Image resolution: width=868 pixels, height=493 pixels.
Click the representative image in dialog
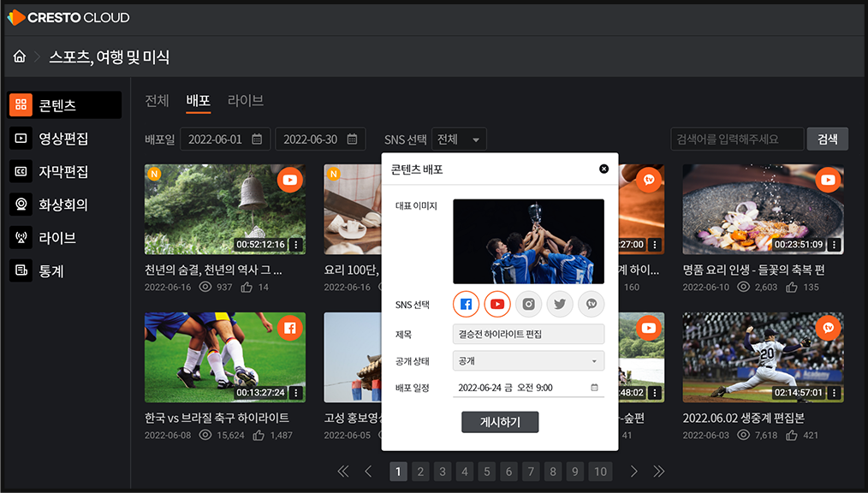coord(529,241)
